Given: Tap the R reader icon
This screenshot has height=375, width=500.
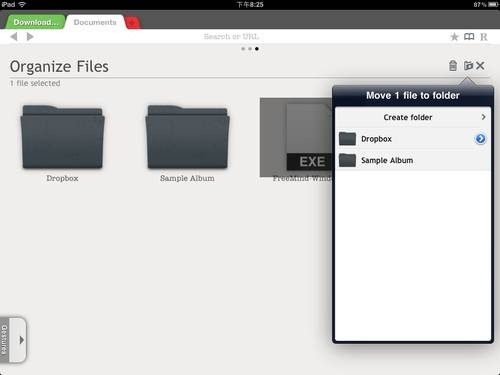Looking at the screenshot, I should (484, 37).
